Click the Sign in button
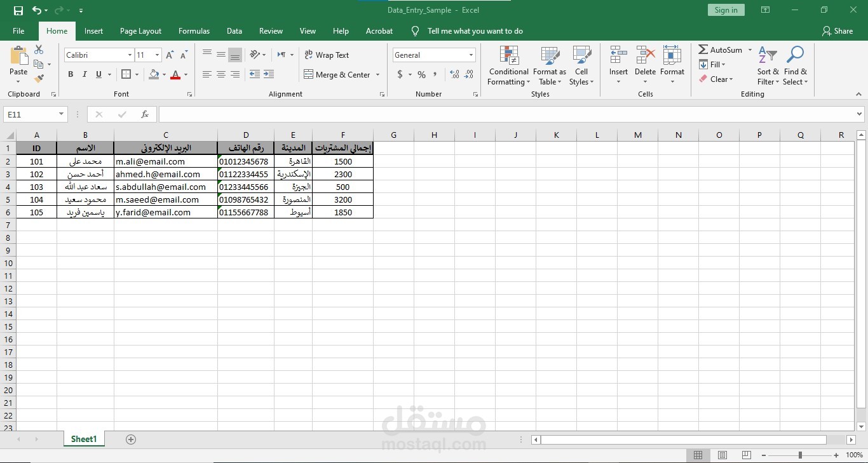The width and height of the screenshot is (868, 463). tap(726, 10)
